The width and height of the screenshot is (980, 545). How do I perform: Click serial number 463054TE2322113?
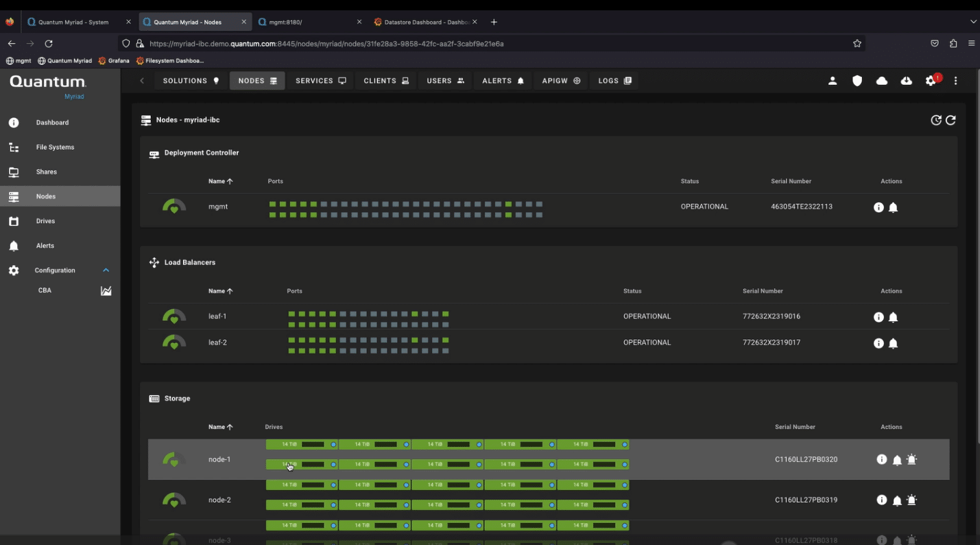[x=802, y=207]
